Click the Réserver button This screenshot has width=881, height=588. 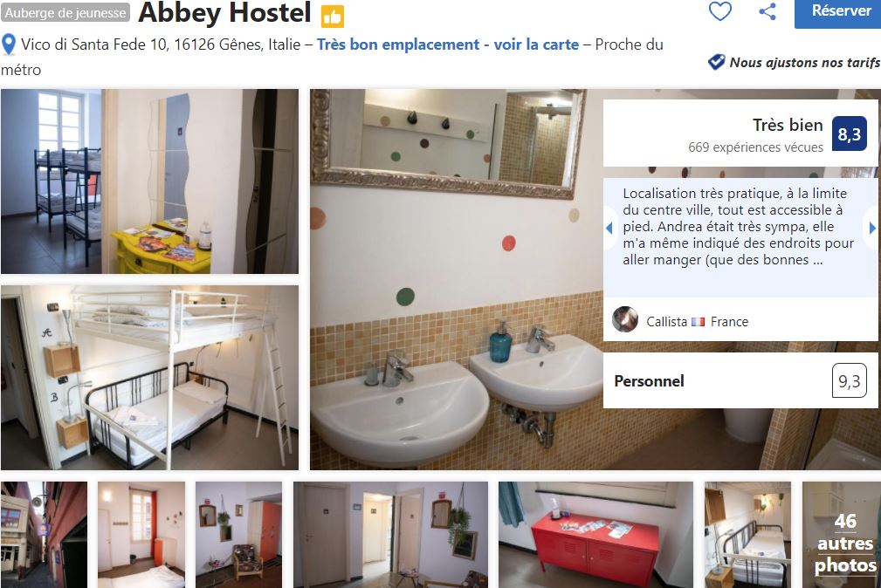[837, 12]
